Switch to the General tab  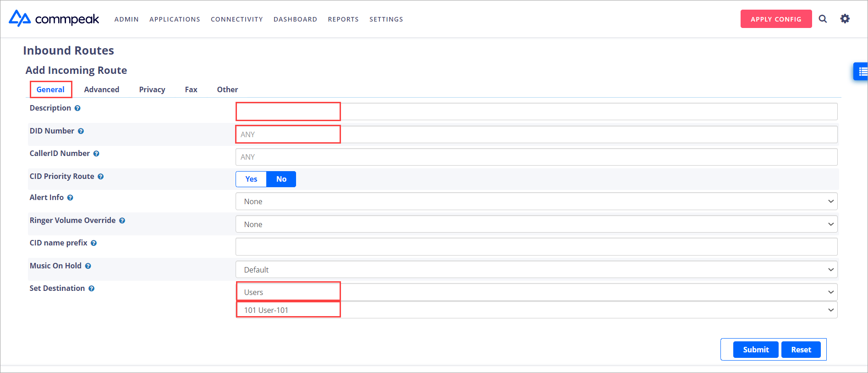tap(50, 89)
